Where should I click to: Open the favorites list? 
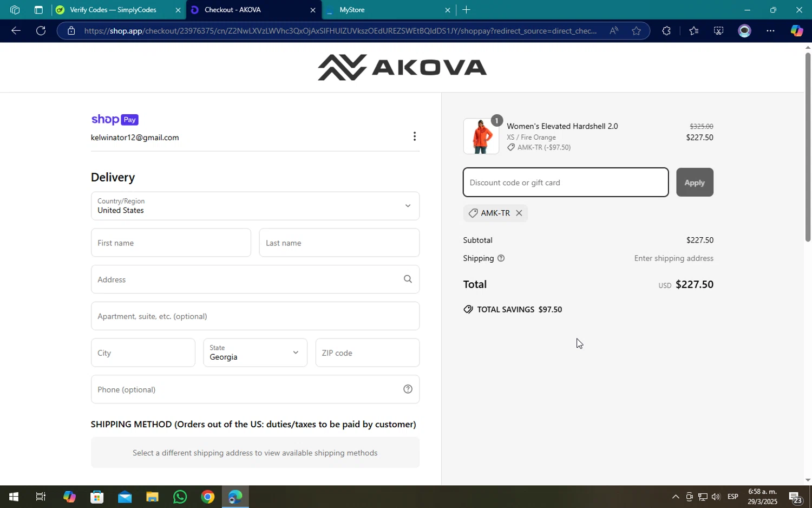click(x=693, y=31)
